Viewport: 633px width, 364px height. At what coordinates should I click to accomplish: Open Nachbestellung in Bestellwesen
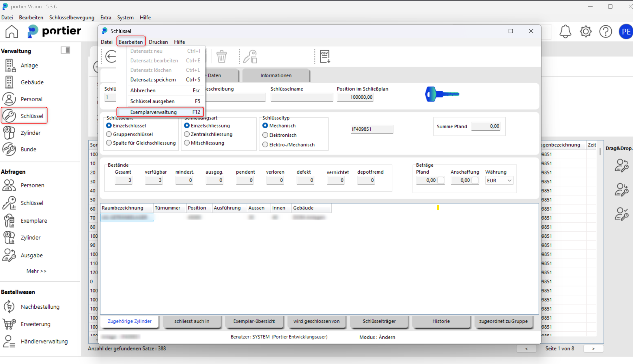pyautogui.click(x=40, y=307)
